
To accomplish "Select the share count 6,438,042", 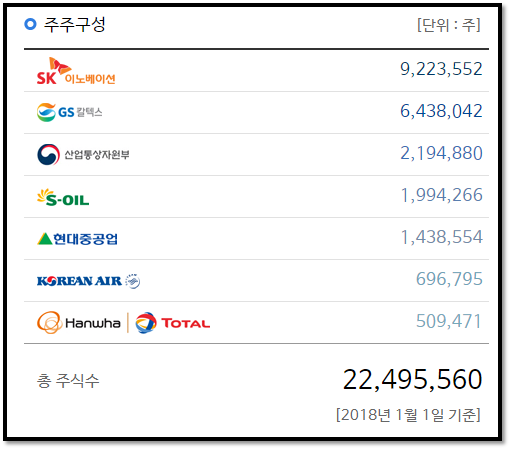I will coord(441,111).
